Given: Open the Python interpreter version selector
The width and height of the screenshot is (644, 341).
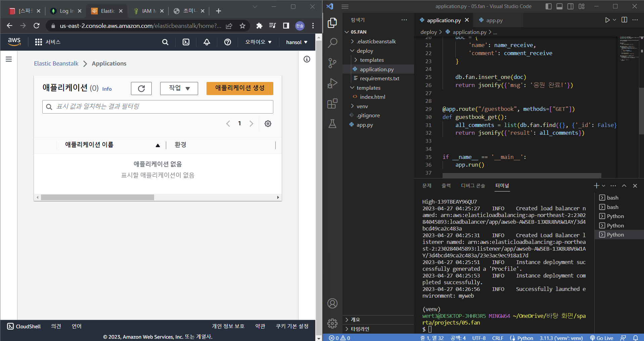Looking at the screenshot, I should pyautogui.click(x=561, y=338).
